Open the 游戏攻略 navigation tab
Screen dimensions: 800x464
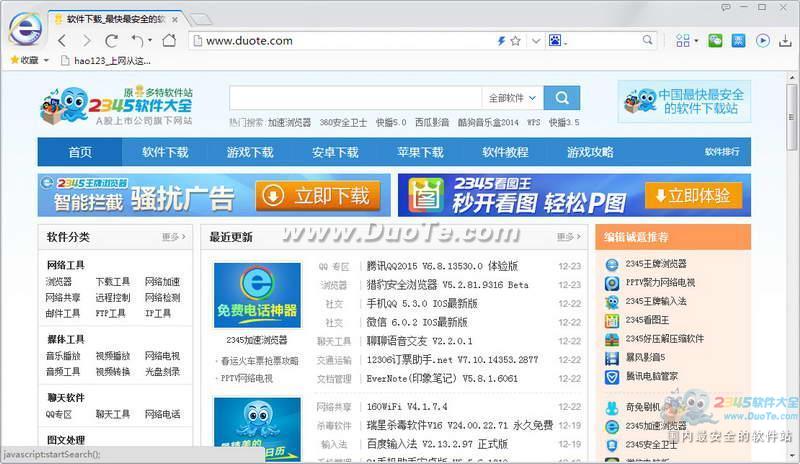pos(590,152)
